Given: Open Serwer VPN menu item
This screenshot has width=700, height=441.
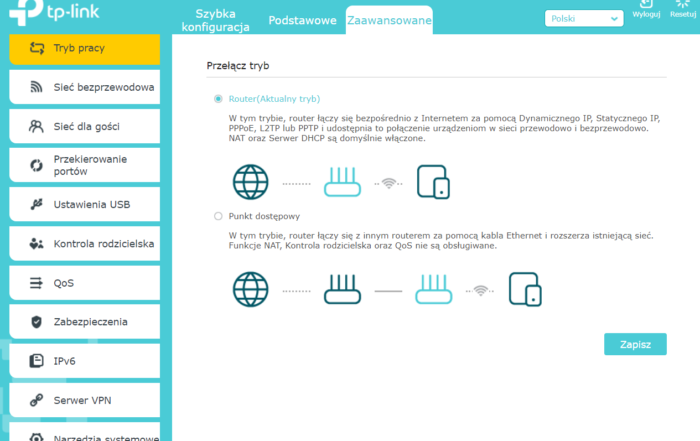Looking at the screenshot, I should [x=84, y=400].
